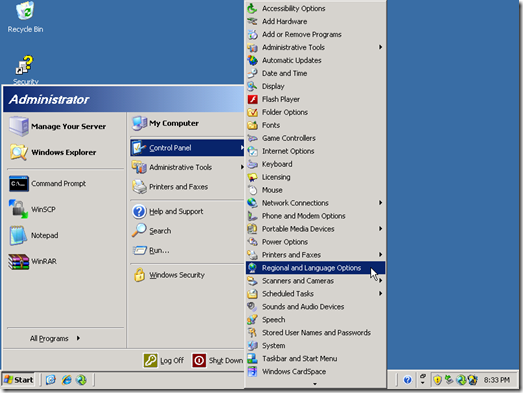Expand Control Panel Printers and Faxes arrow
Viewport: 523px width, 393px height.
380,255
